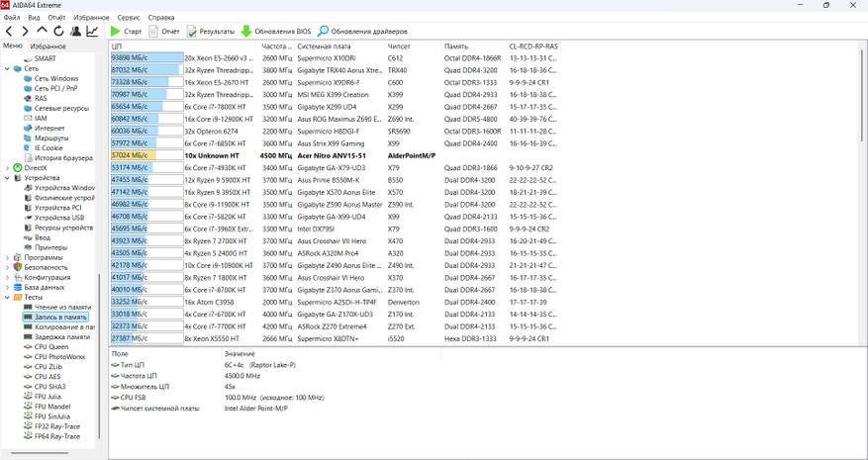The image size is (868, 460).
Task: Open the user profile toolbar icon
Action: tap(75, 31)
